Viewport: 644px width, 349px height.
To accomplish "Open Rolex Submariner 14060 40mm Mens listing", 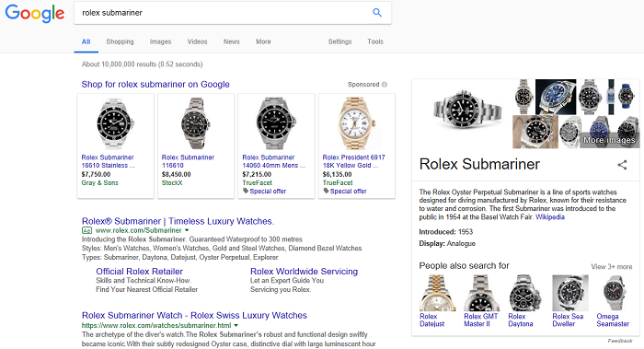I will pyautogui.click(x=273, y=161).
